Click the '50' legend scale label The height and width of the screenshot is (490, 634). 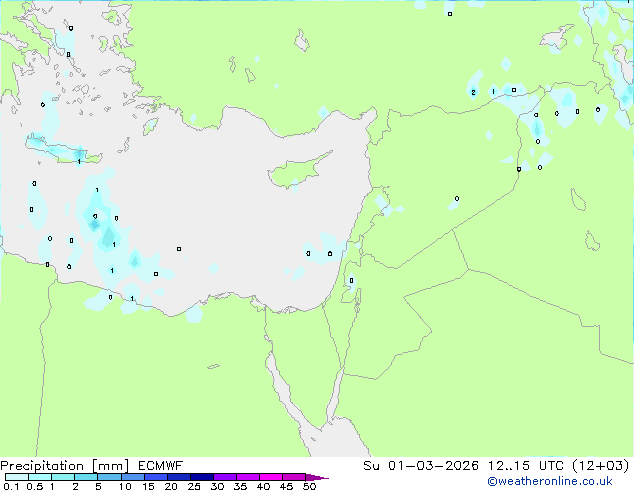(309, 486)
